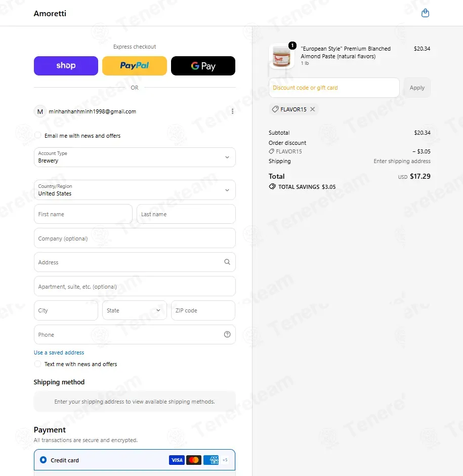Click the Amoretti store name

click(x=50, y=13)
